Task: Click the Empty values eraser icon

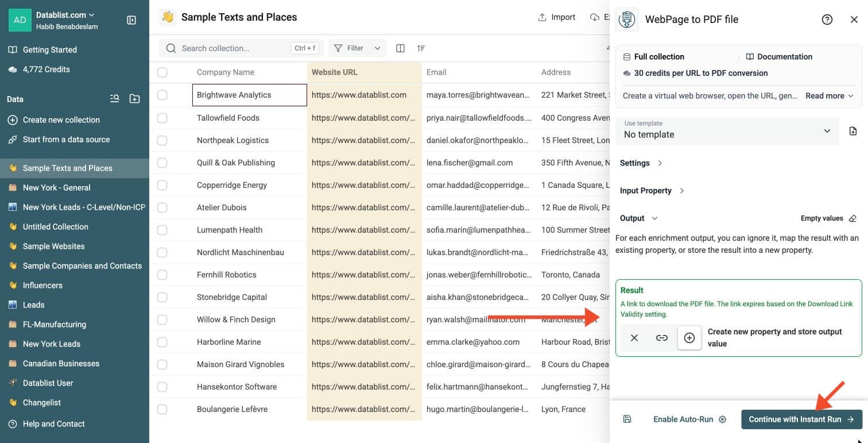Action: click(x=852, y=218)
